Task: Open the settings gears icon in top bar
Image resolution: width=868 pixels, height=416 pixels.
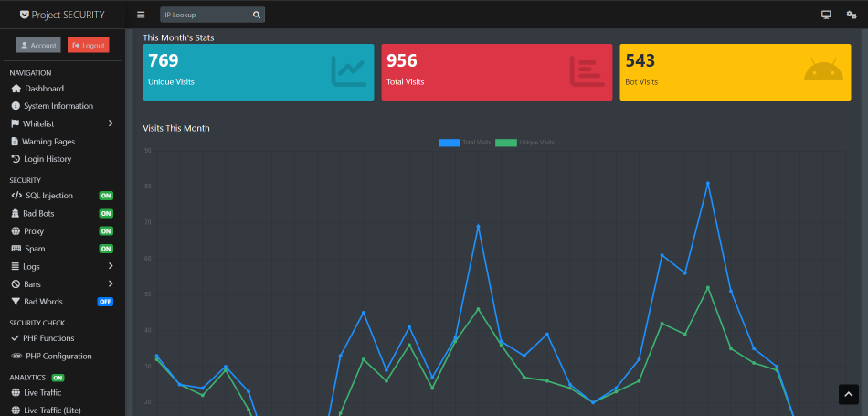Action: pos(852,15)
